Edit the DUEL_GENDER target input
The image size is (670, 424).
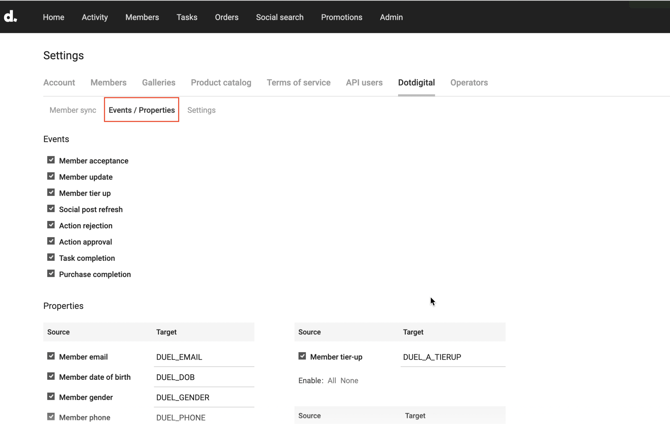coord(203,398)
